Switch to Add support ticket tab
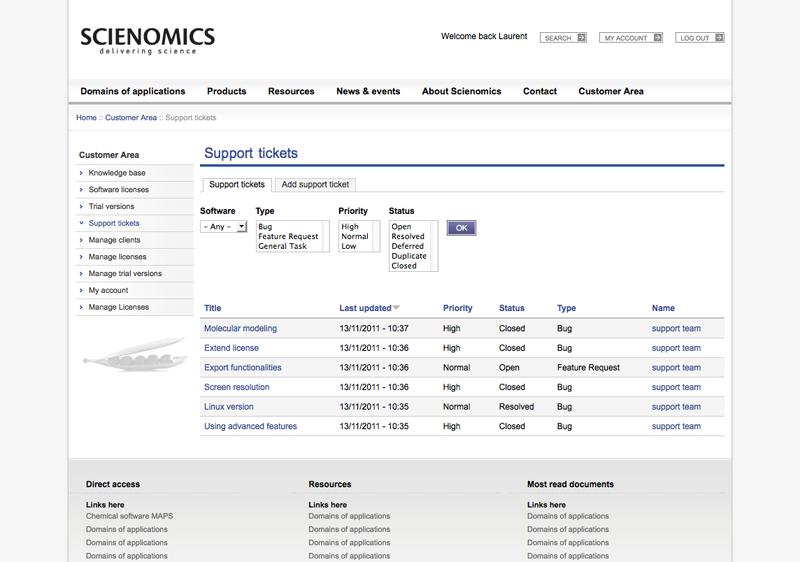Image resolution: width=800 pixels, height=562 pixels. point(315,185)
